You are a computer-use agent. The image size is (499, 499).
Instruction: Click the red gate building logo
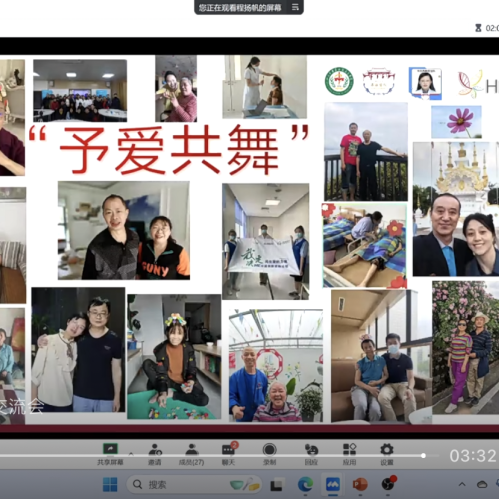tap(379, 81)
